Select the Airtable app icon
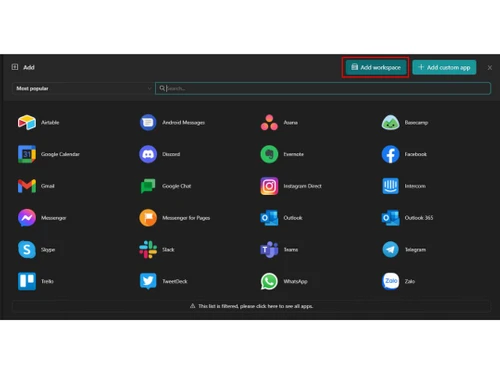The height and width of the screenshot is (375, 500). point(27,122)
